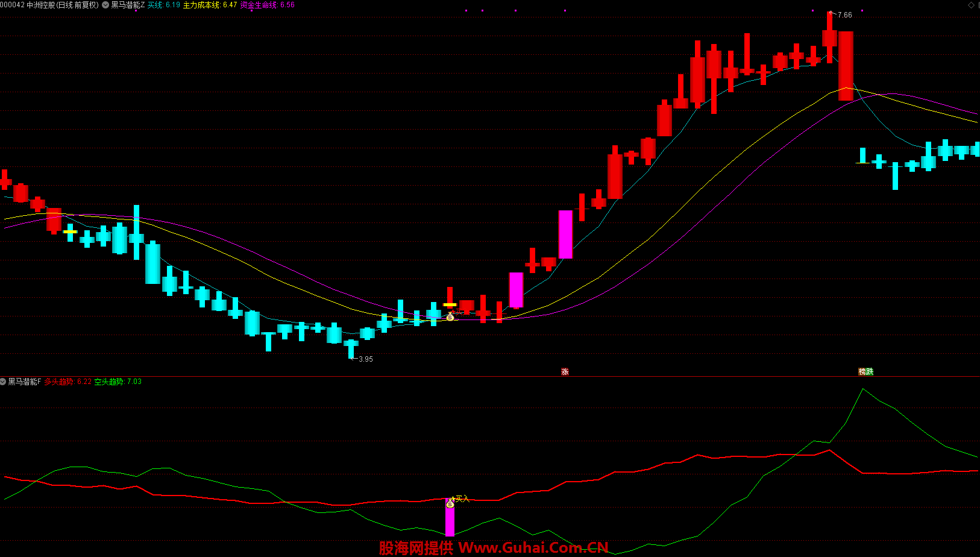Image resolution: width=980 pixels, height=557 pixels.
Task: Click the large red candle below 7.66 peak
Action: 846,66
